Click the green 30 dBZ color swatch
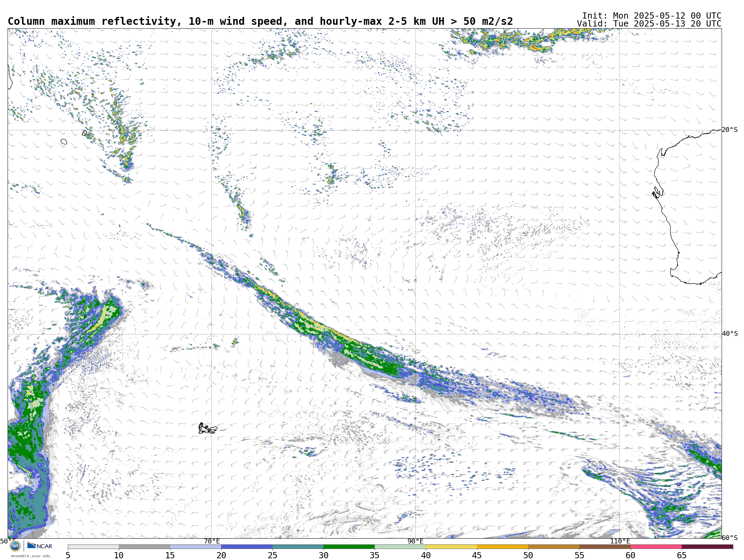744x560 pixels. 349,547
